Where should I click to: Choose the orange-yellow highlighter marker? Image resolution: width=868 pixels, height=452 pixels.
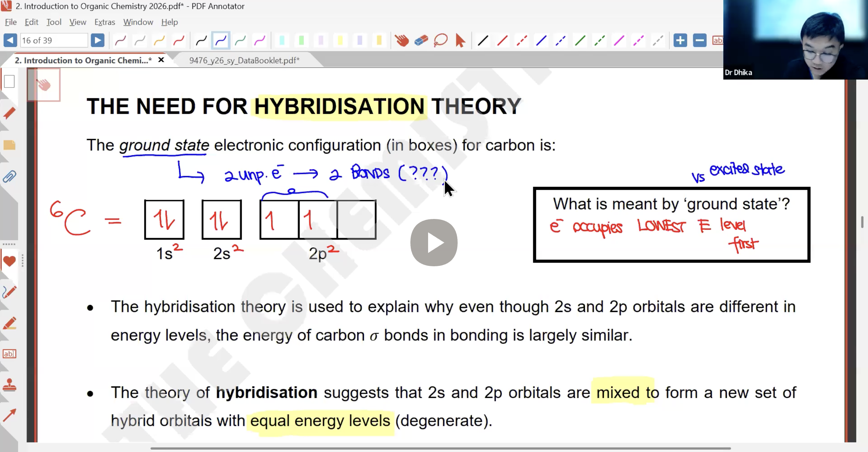[379, 41]
